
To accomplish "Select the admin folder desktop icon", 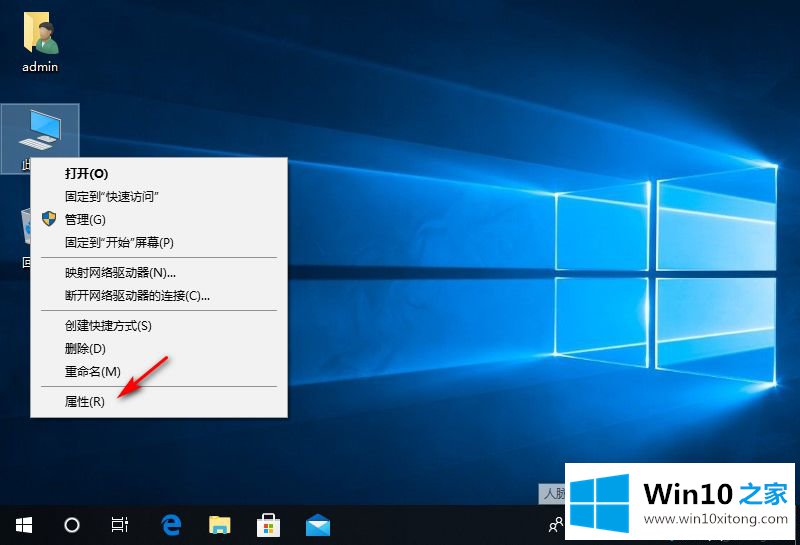I will (40, 44).
